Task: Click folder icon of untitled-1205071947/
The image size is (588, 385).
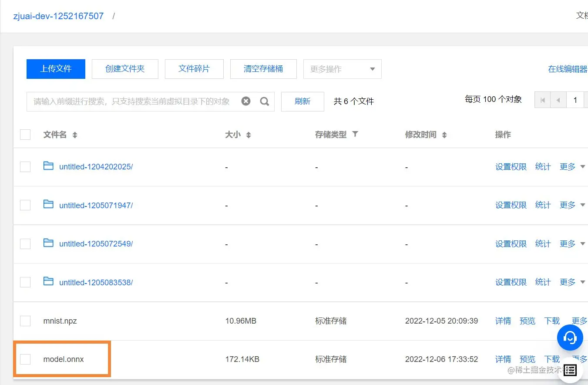Action: 48,204
